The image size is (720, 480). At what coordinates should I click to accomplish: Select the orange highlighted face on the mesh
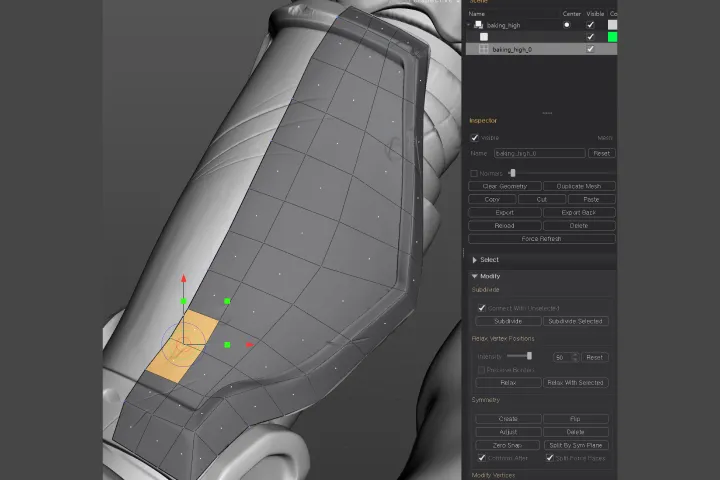tap(183, 346)
